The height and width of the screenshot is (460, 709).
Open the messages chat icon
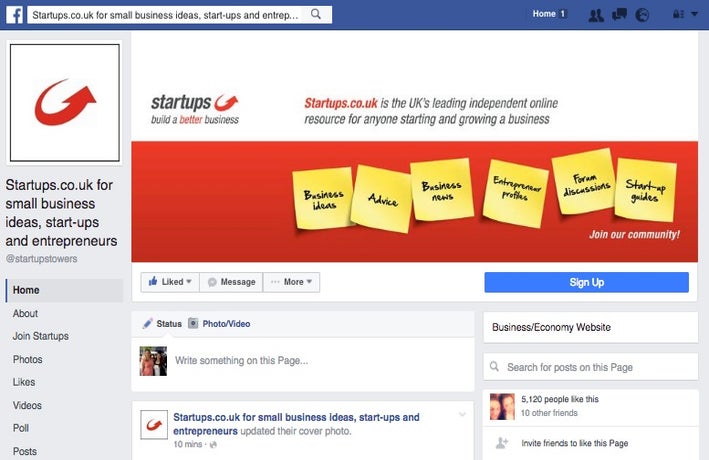[x=619, y=14]
